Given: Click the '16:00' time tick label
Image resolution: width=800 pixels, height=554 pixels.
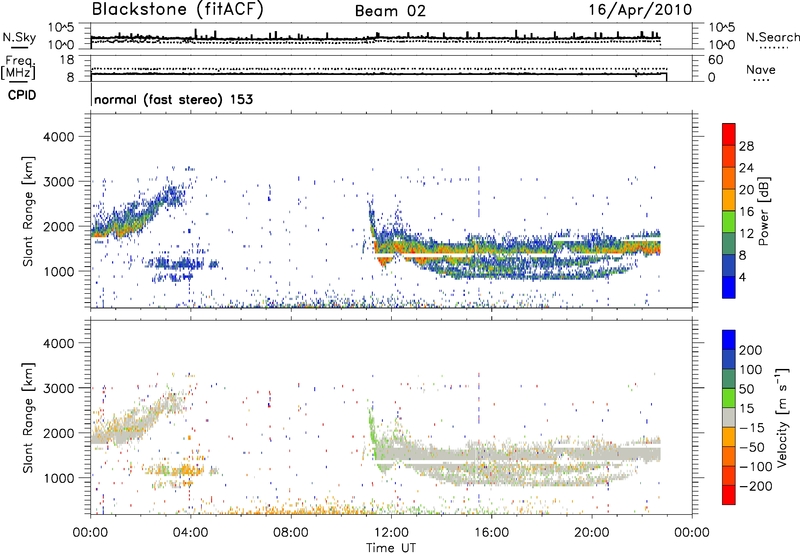Looking at the screenshot, I should tap(491, 533).
